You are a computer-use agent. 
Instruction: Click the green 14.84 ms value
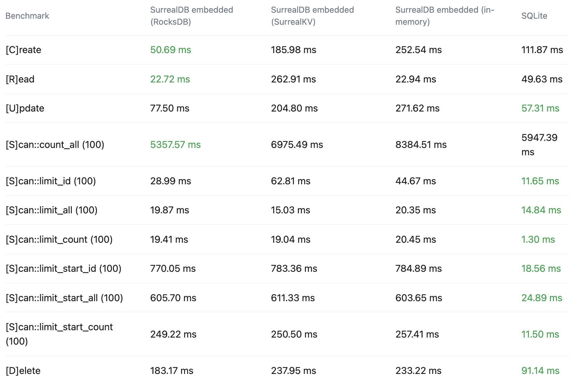(541, 210)
